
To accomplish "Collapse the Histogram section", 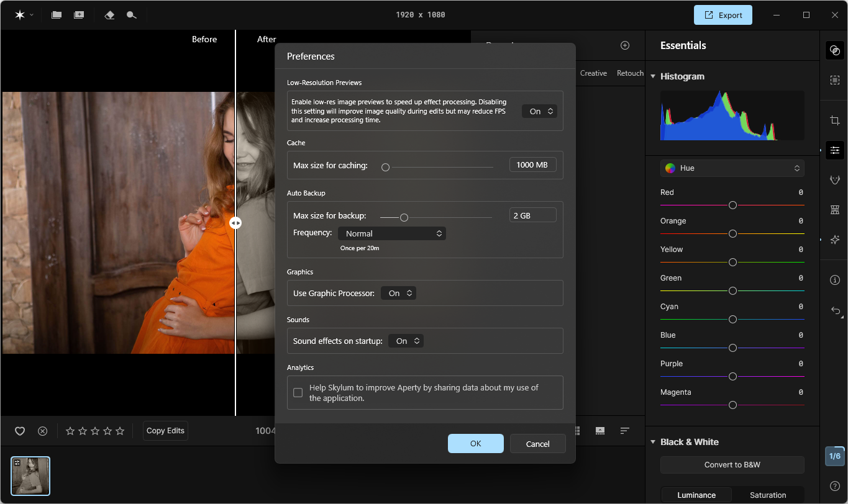I will pos(653,76).
